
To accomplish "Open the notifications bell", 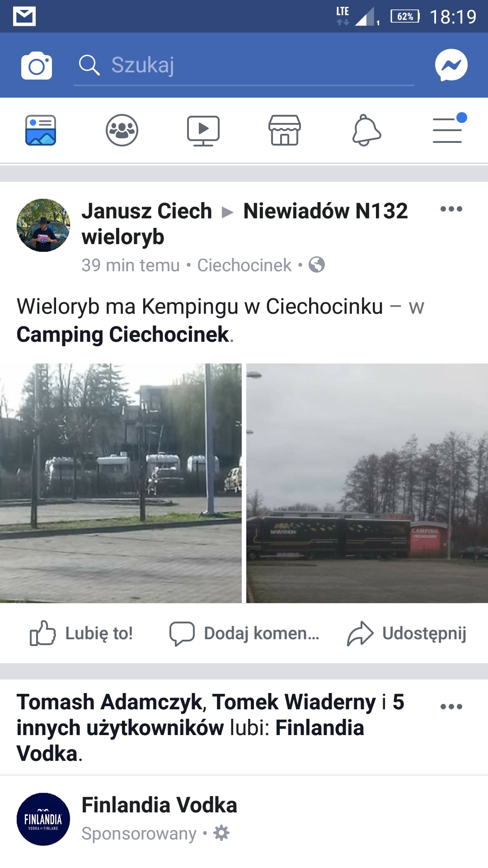I will pyautogui.click(x=366, y=130).
